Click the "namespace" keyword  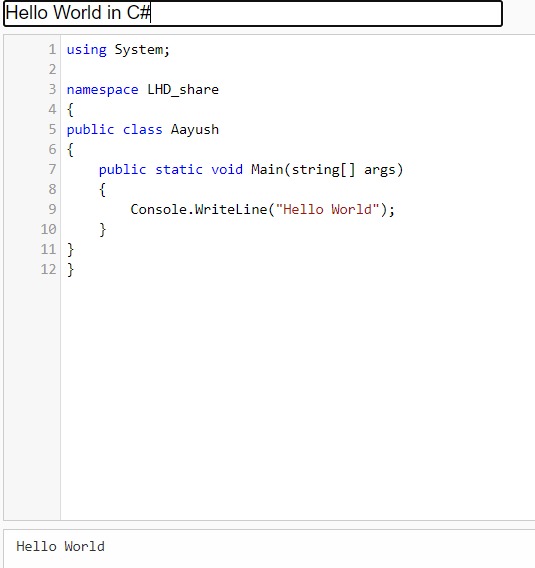(103, 90)
